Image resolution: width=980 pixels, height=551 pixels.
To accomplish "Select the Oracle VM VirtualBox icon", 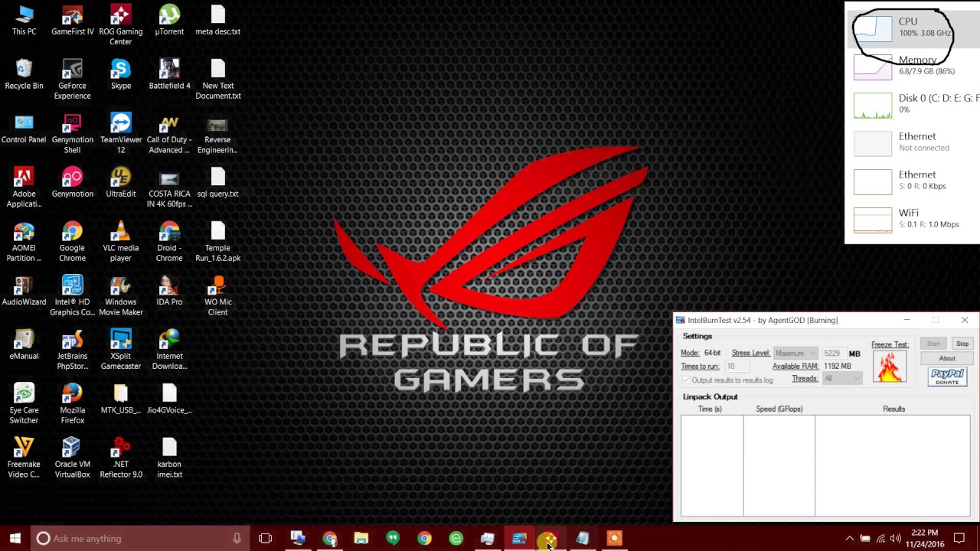I will coord(72,458).
